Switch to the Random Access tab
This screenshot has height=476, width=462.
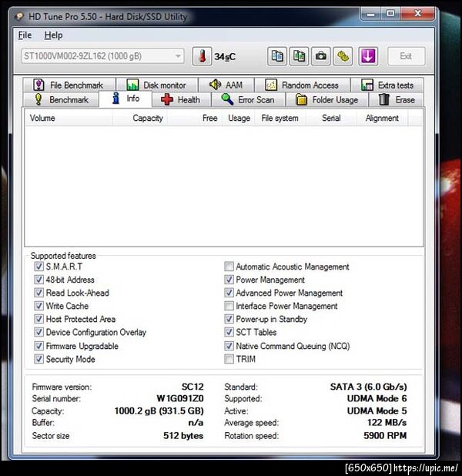(302, 85)
